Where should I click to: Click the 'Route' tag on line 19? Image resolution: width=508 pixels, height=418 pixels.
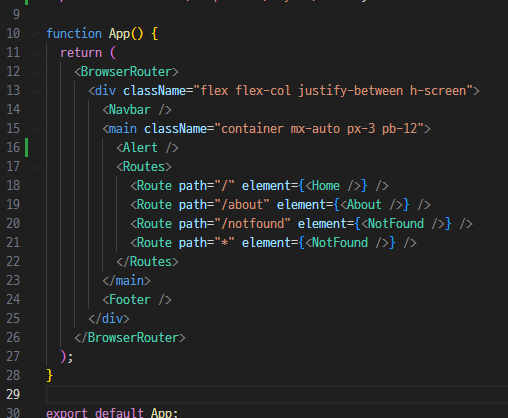pos(154,205)
